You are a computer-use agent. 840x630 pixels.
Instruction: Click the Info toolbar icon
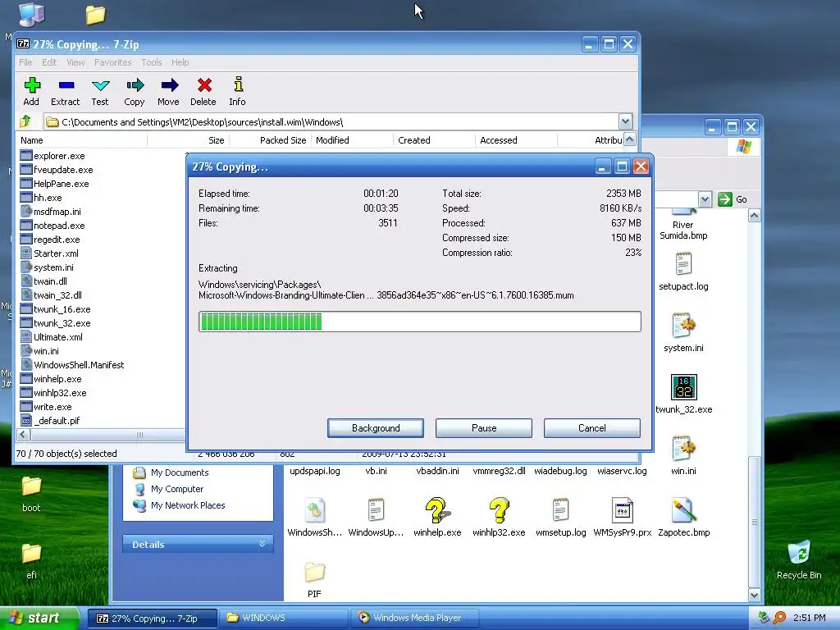238,91
